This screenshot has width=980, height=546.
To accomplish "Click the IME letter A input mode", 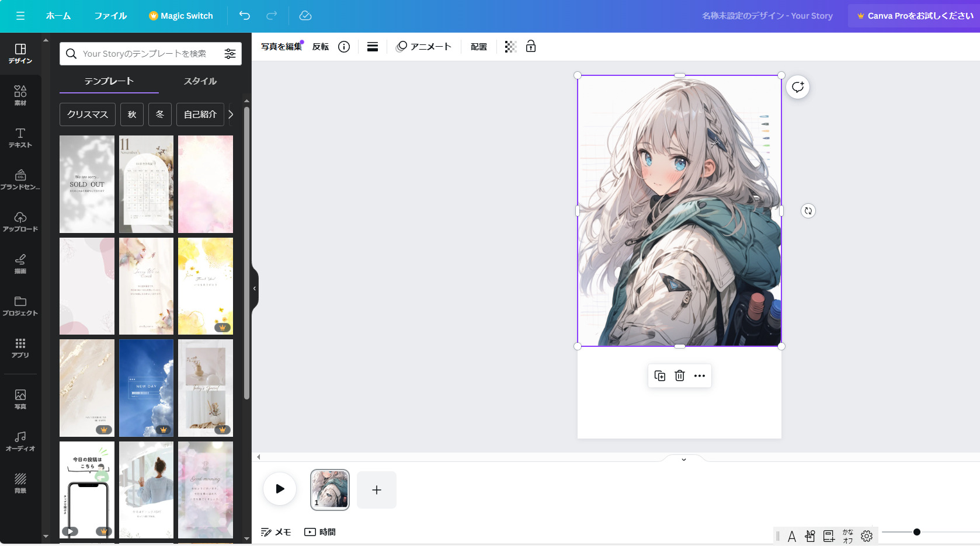I will click(792, 536).
